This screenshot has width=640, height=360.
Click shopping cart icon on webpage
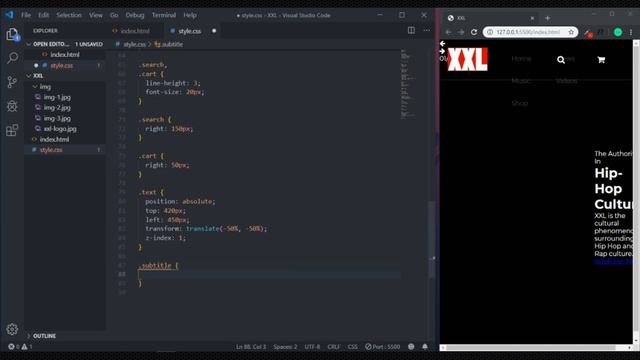click(601, 60)
